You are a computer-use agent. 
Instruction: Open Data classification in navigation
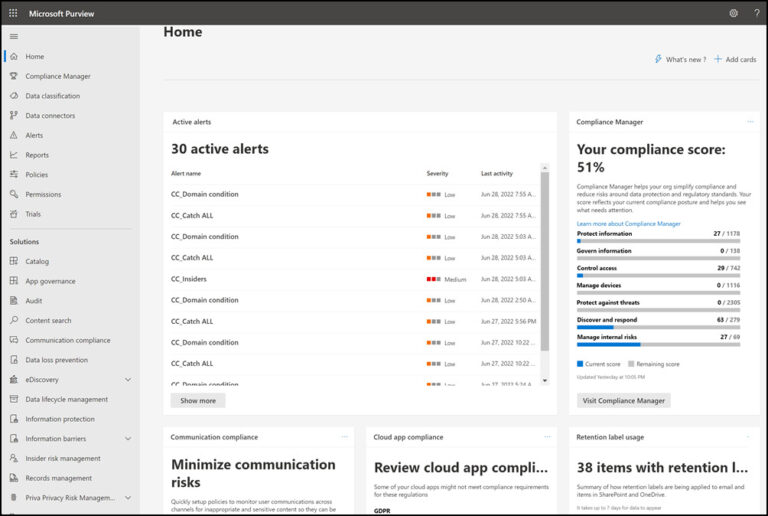(x=52, y=95)
